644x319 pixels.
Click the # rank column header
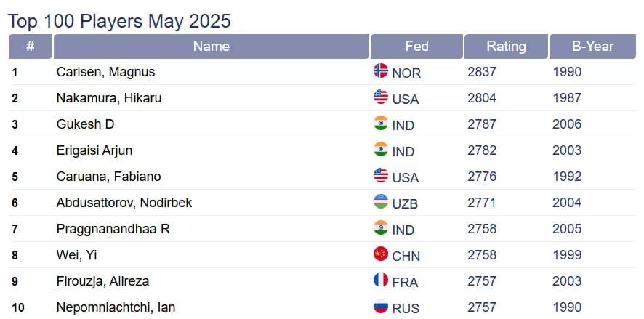[30, 47]
